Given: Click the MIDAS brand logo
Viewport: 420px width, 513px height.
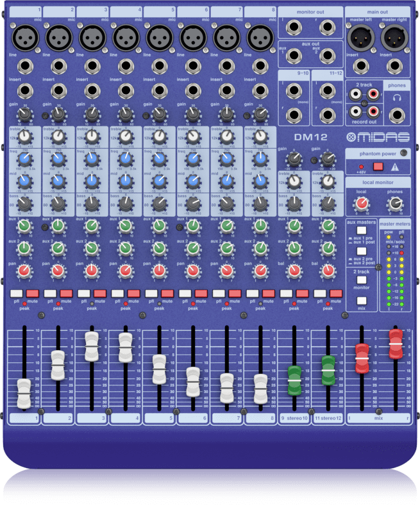Looking at the screenshot, I should [x=376, y=137].
